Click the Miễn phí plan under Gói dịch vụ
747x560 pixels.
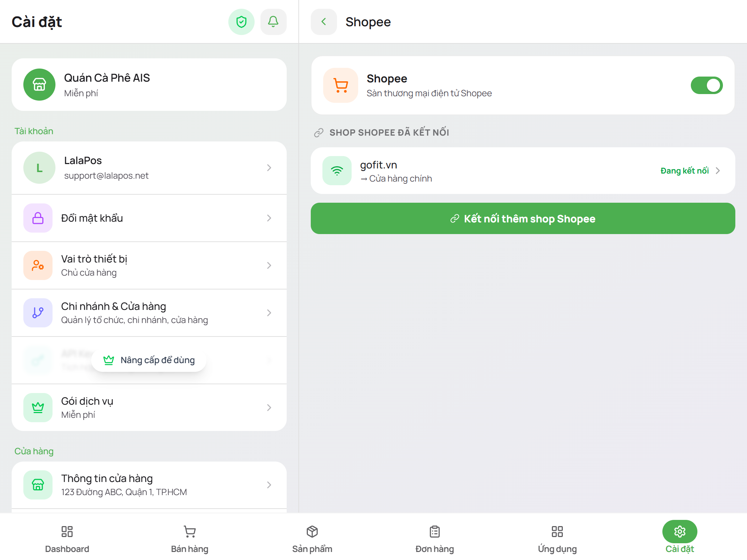pyautogui.click(x=78, y=415)
